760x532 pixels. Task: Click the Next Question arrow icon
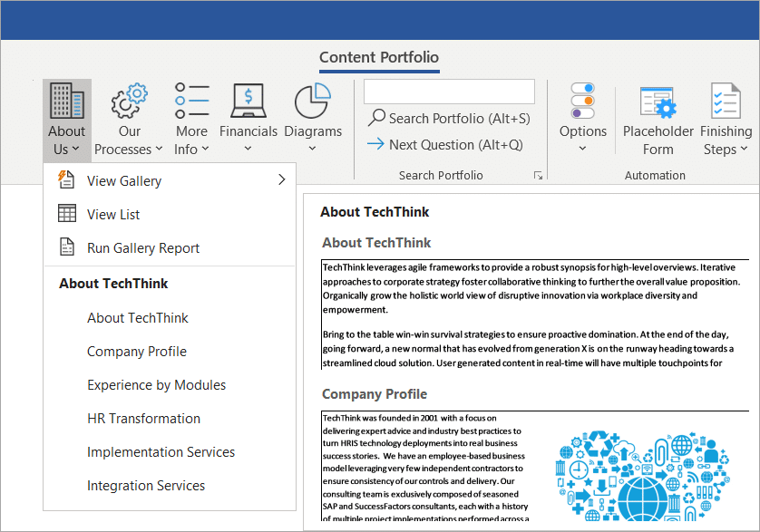375,143
